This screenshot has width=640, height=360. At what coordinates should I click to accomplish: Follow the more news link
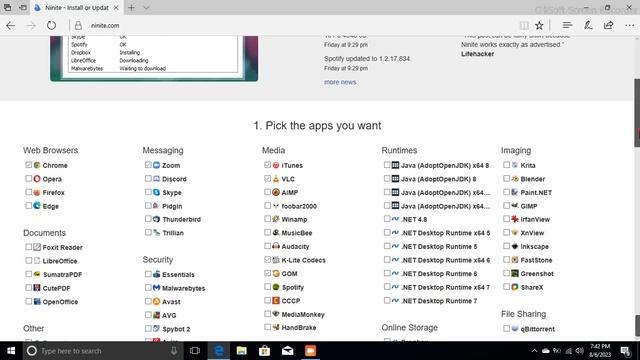click(x=340, y=82)
